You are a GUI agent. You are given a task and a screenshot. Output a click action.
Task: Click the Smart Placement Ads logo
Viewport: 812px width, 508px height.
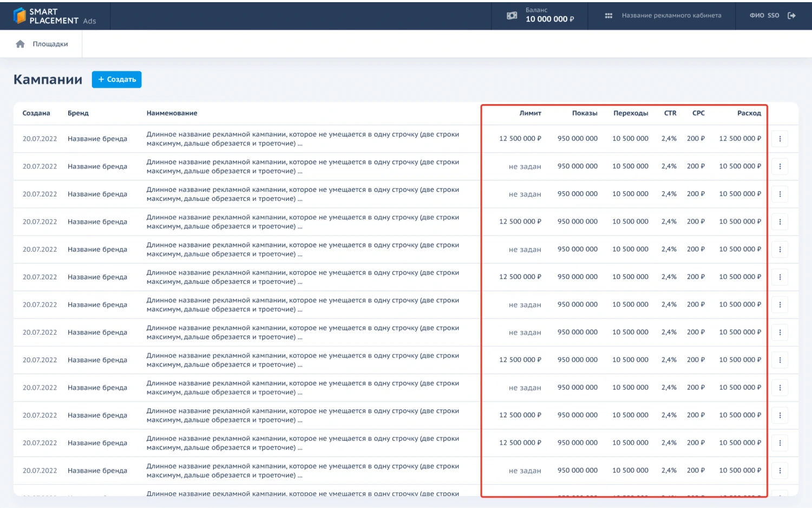55,16
